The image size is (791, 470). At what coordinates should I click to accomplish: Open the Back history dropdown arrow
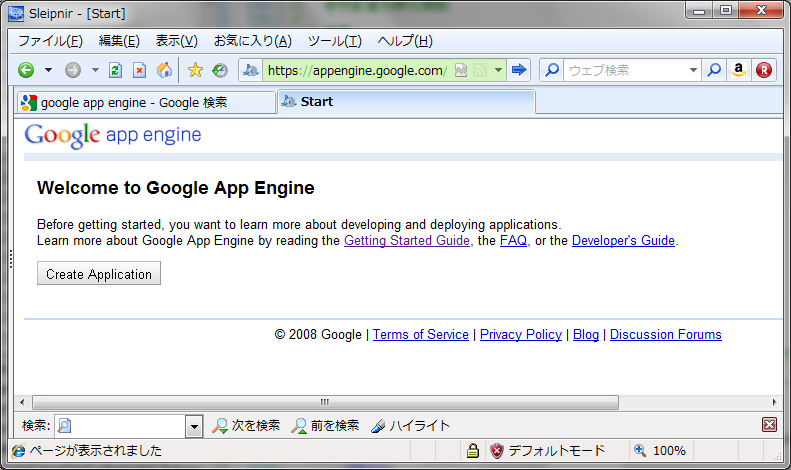tap(48, 70)
